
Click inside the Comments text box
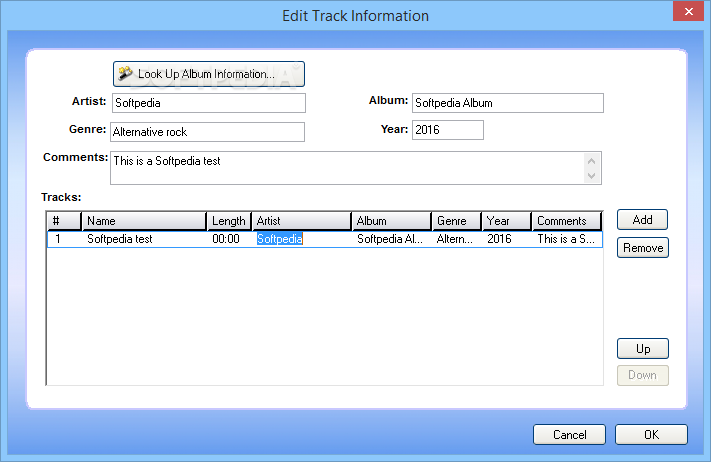click(347, 168)
